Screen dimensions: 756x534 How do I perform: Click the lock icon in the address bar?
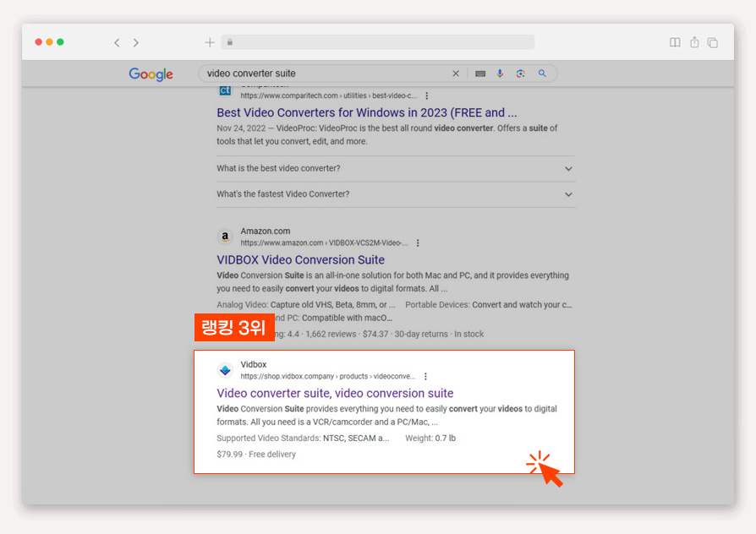coord(230,42)
